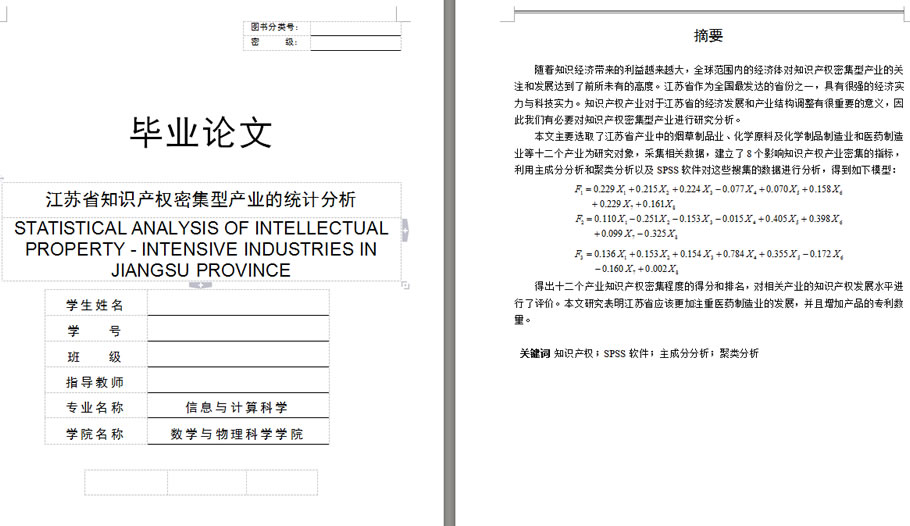Viewport: 910px width, 526px height.
Task: Click the 数学与物理科学学院 cell
Action: click(237, 434)
